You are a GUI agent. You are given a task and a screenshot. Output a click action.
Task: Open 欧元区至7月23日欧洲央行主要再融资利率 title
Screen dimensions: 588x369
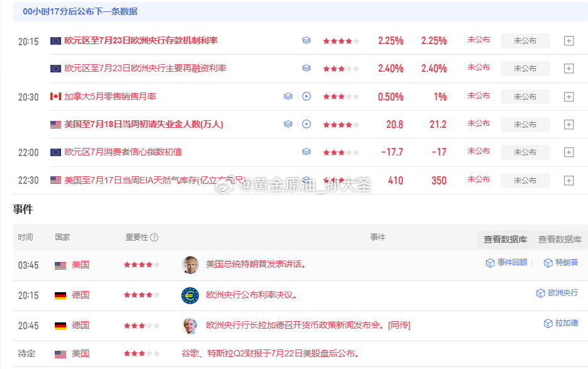pos(145,68)
